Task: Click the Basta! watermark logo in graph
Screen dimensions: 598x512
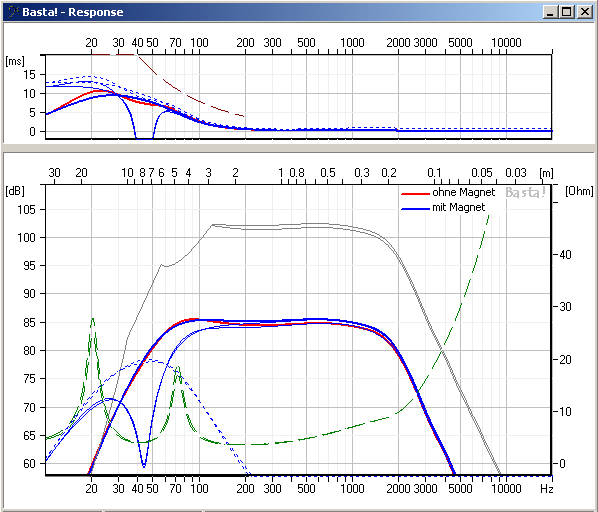Action: [x=526, y=193]
